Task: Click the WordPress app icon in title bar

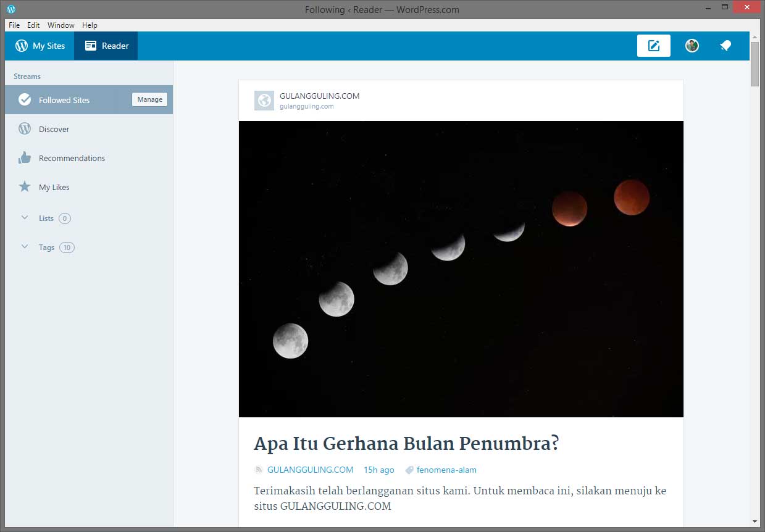Action: (x=11, y=9)
